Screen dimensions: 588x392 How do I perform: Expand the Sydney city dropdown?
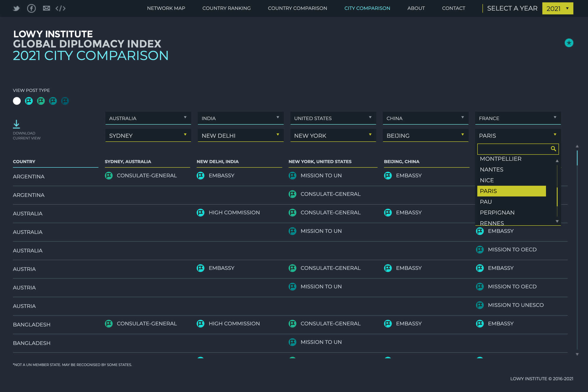click(148, 135)
